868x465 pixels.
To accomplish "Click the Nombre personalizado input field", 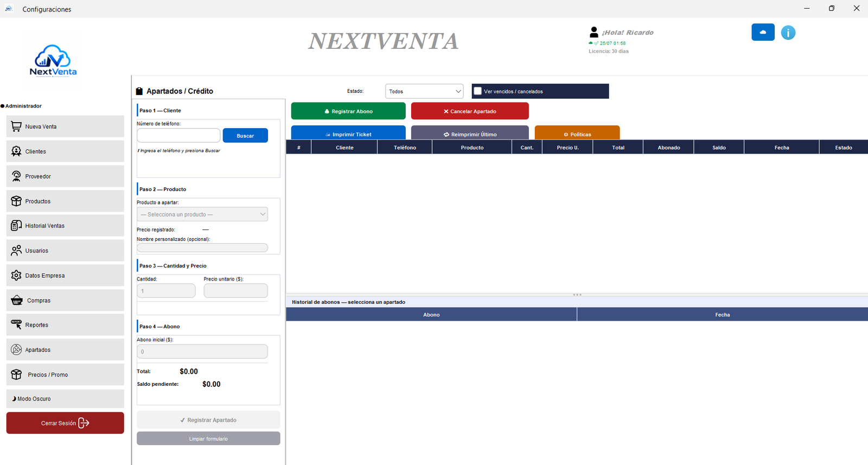I will pyautogui.click(x=202, y=248).
